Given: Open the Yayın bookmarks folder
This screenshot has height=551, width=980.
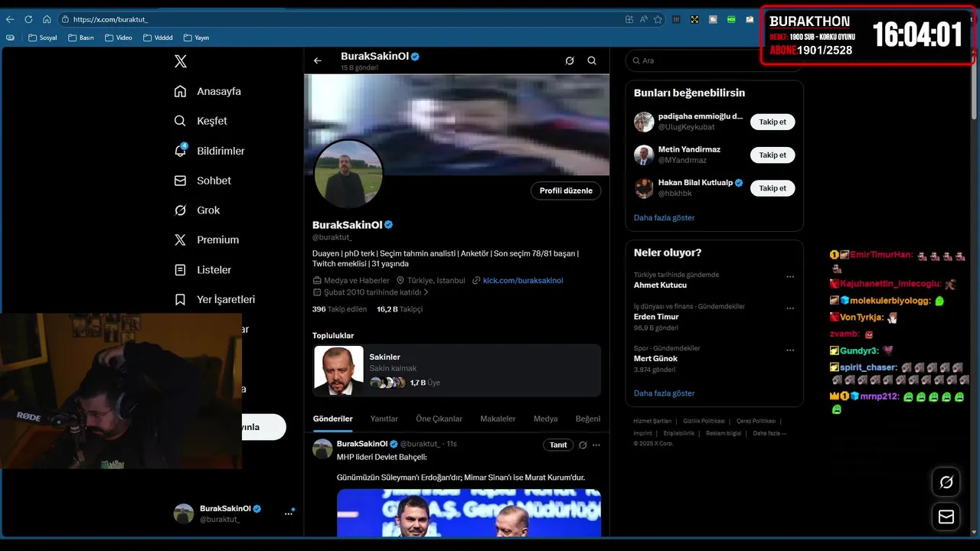Looking at the screenshot, I should pyautogui.click(x=196, y=37).
